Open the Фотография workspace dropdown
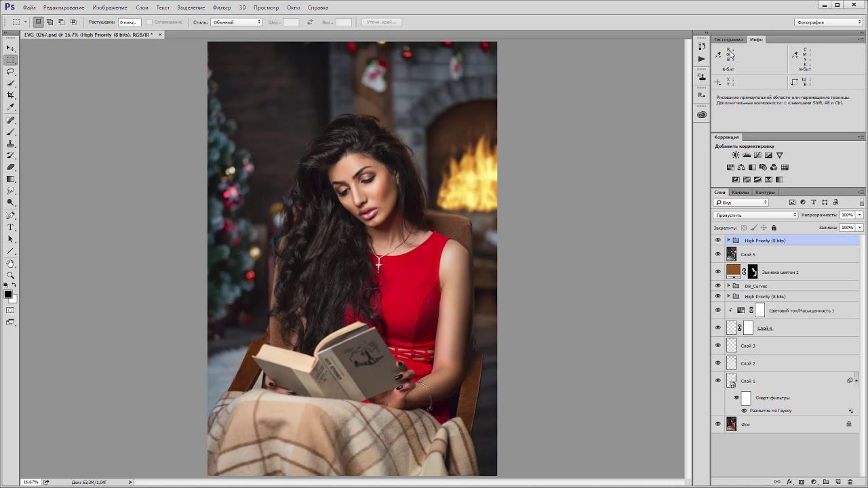Viewport: 868px width, 488px height. [828, 22]
